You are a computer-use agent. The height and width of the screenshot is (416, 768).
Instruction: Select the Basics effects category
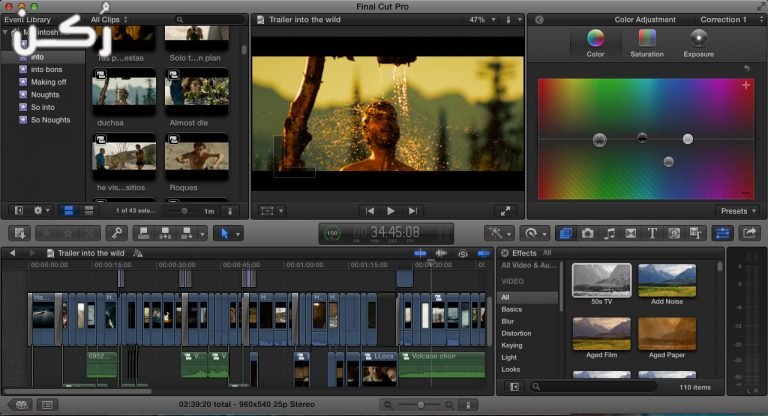pos(511,309)
